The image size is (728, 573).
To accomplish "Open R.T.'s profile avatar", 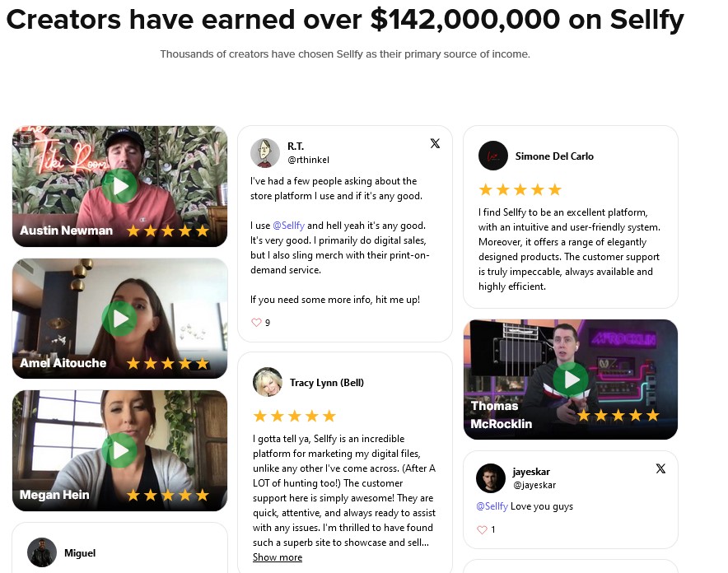I will pos(265,152).
